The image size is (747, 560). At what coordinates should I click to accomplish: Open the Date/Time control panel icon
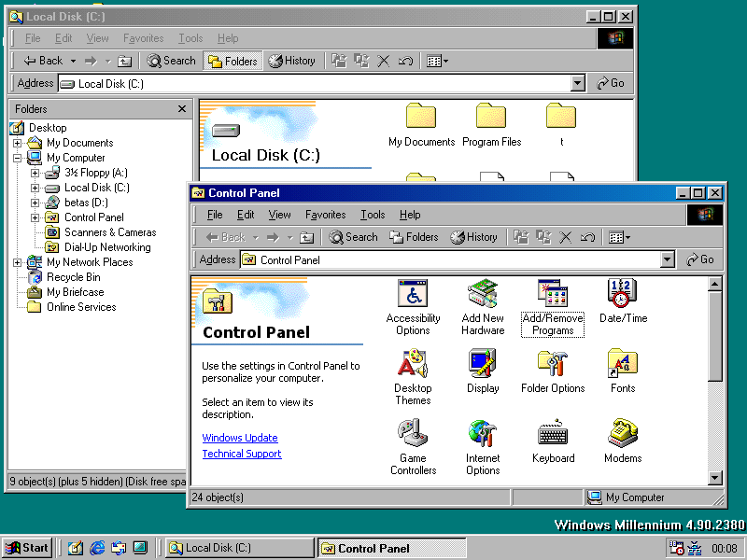point(623,301)
